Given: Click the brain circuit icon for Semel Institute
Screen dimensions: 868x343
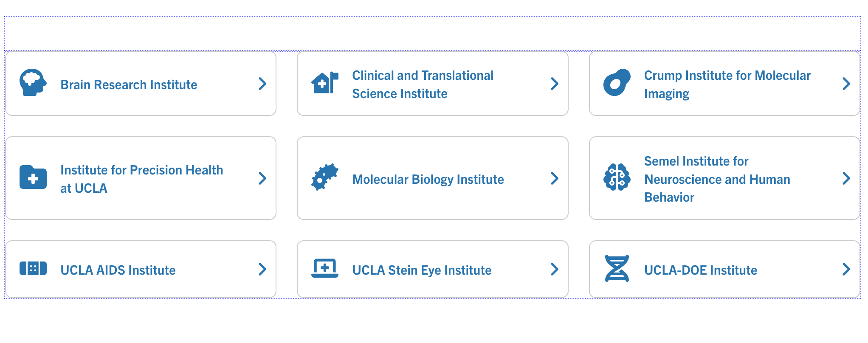Looking at the screenshot, I should pos(617,177).
